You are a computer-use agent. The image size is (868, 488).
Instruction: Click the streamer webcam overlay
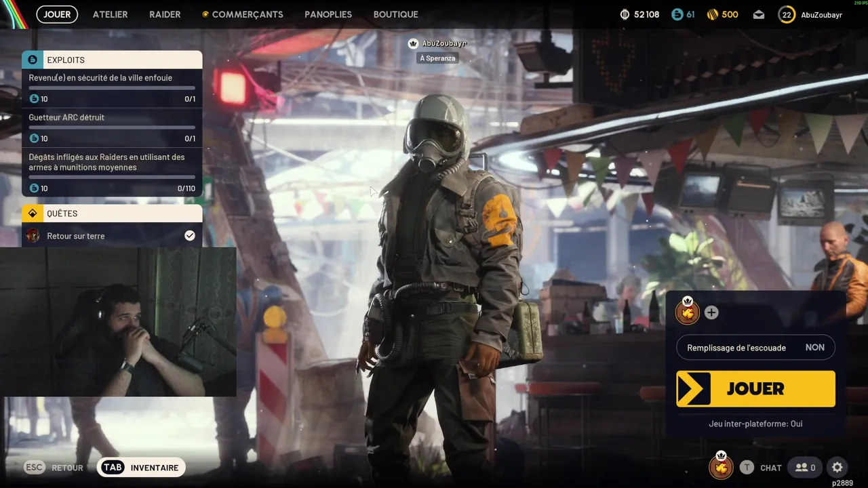(119, 321)
